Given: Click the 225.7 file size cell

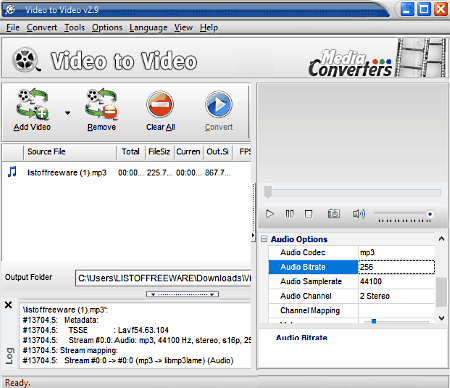Looking at the screenshot, I should click(x=160, y=173).
